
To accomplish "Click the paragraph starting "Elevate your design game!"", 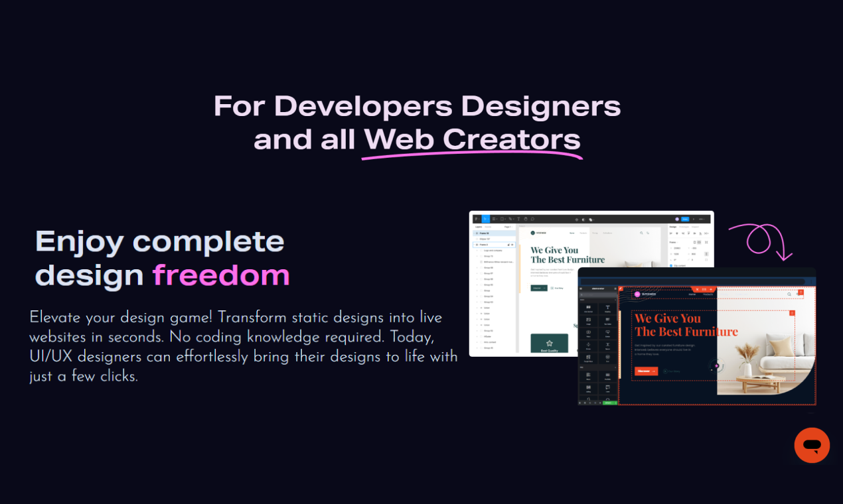I will point(244,347).
